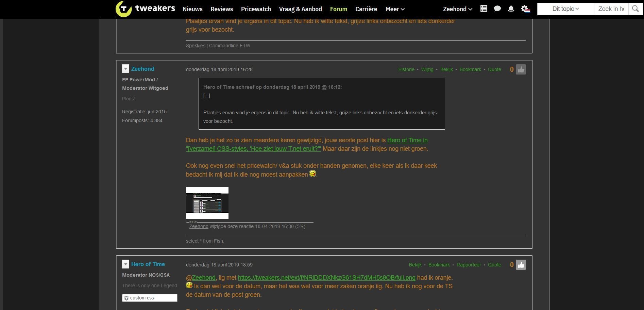Open the screenshot thumbnail in Zeehond's post
Screen dimensions: 644x310
[207, 203]
